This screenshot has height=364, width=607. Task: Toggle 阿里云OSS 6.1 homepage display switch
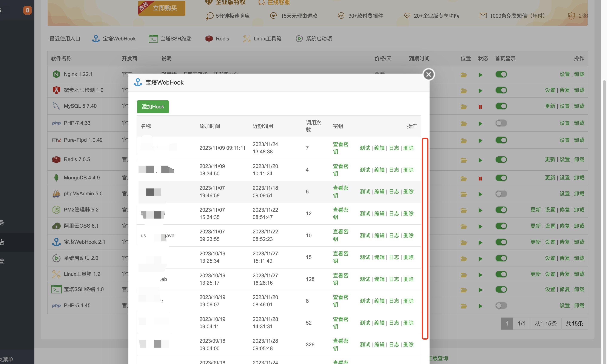coord(501,226)
